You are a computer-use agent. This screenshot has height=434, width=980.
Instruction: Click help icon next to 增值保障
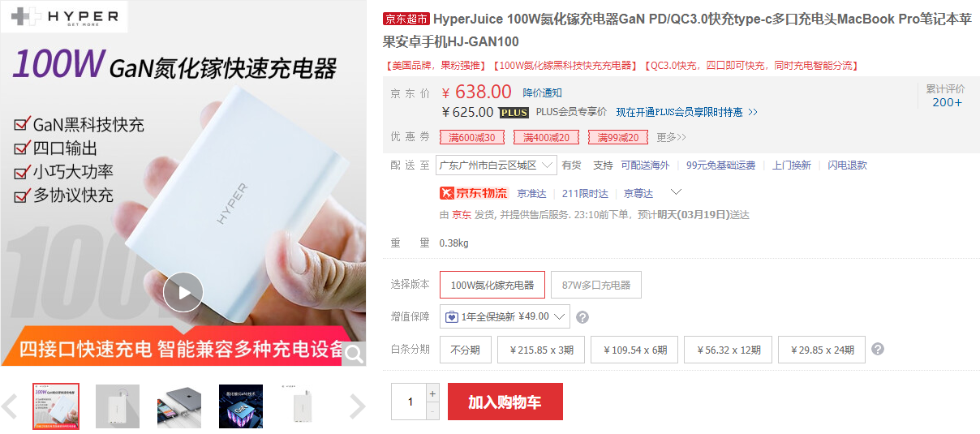582,317
